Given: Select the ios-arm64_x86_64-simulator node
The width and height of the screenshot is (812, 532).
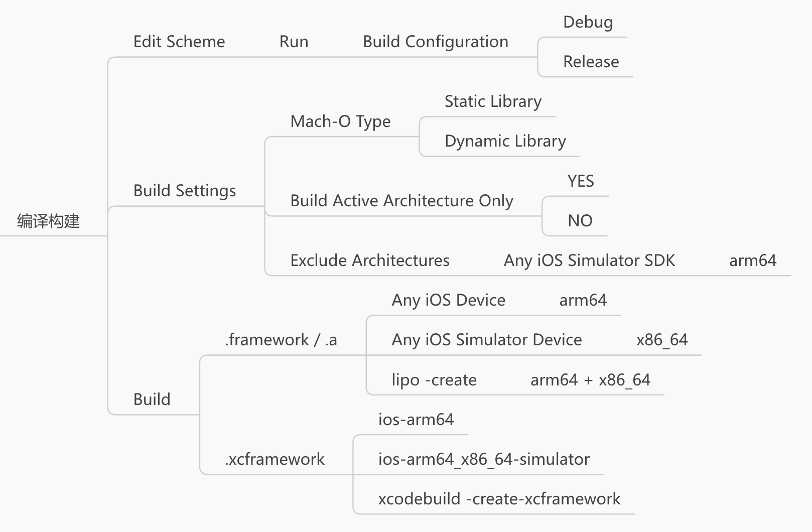Looking at the screenshot, I should pos(484,459).
